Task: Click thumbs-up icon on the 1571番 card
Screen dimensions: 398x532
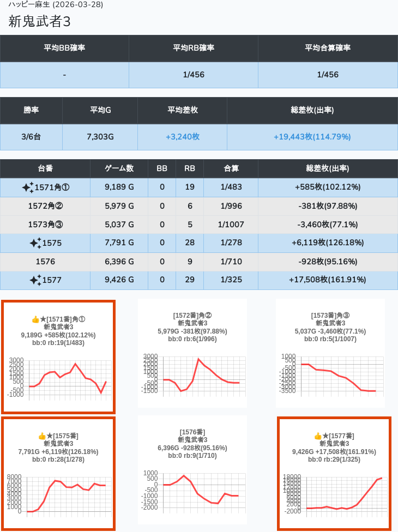Action: 35,319
